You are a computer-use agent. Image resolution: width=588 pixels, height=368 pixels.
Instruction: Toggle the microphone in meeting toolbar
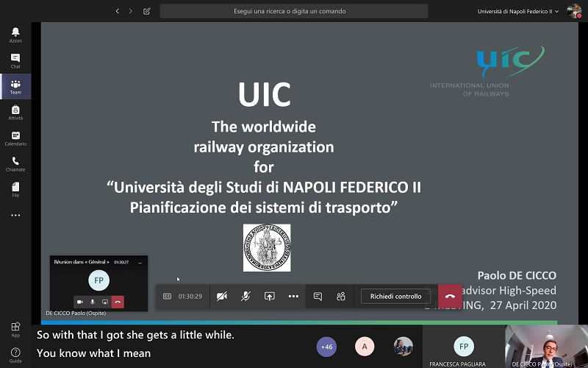[245, 297]
